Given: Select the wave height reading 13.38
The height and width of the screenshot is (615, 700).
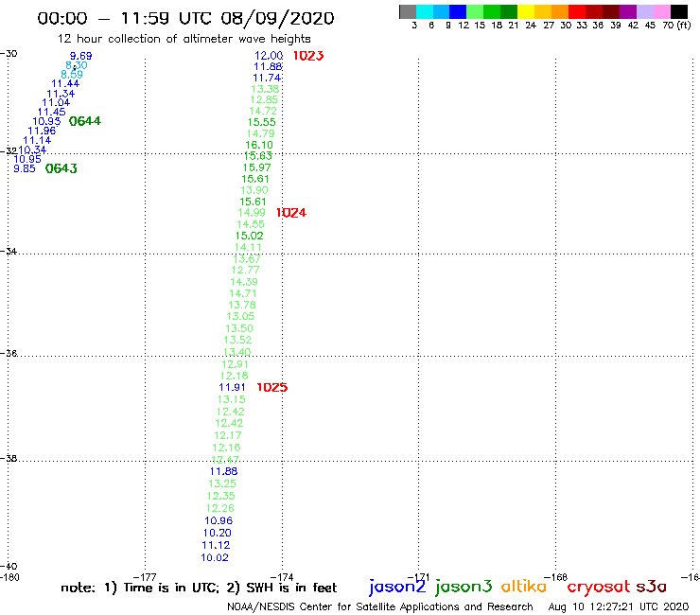Looking at the screenshot, I should click(x=265, y=89).
